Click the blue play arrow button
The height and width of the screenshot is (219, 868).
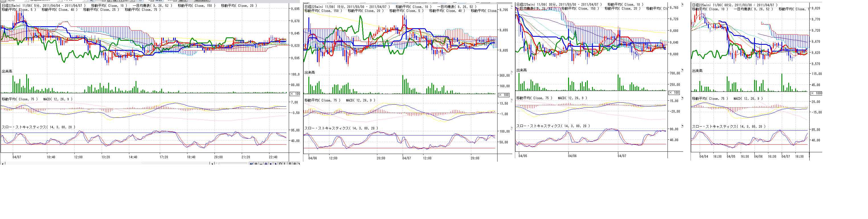click(x=276, y=164)
